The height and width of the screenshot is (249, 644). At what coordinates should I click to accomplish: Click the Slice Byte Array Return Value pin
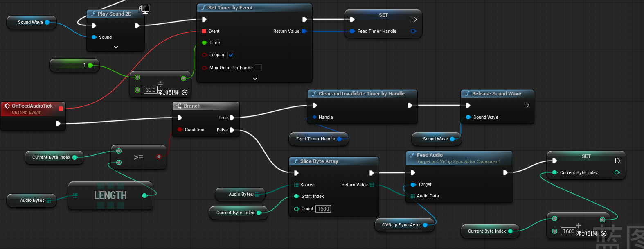(372, 185)
